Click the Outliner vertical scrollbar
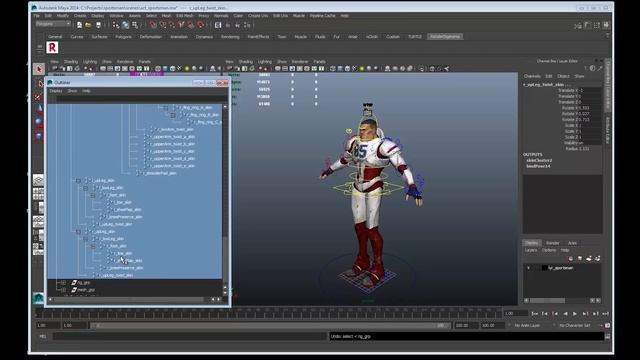 click(x=225, y=199)
